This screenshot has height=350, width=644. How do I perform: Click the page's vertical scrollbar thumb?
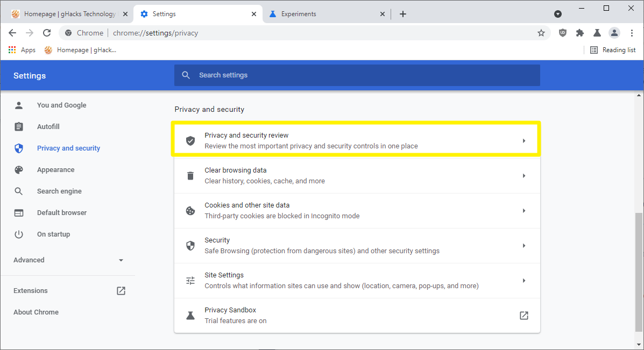(639, 272)
